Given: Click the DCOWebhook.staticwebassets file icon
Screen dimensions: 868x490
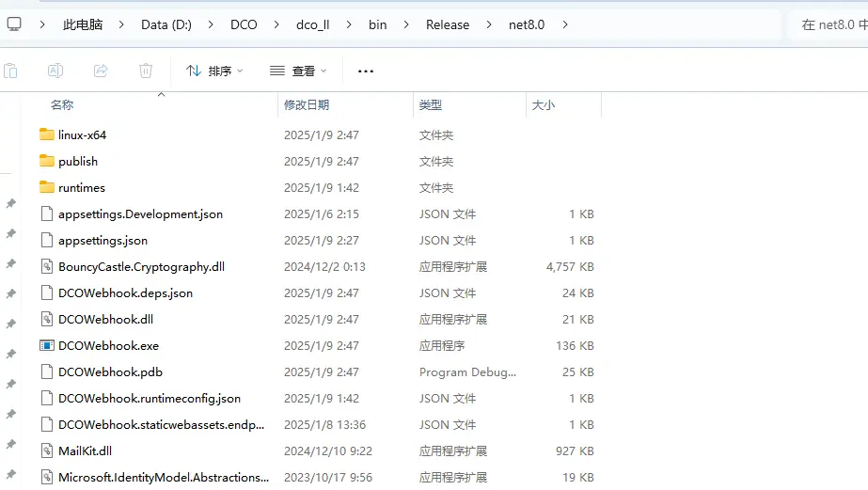Looking at the screenshot, I should tap(47, 425).
